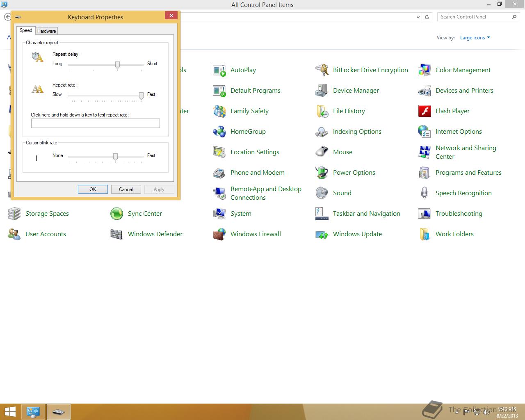525x420 pixels.
Task: Click the Windows Update link text
Action: coord(357,234)
